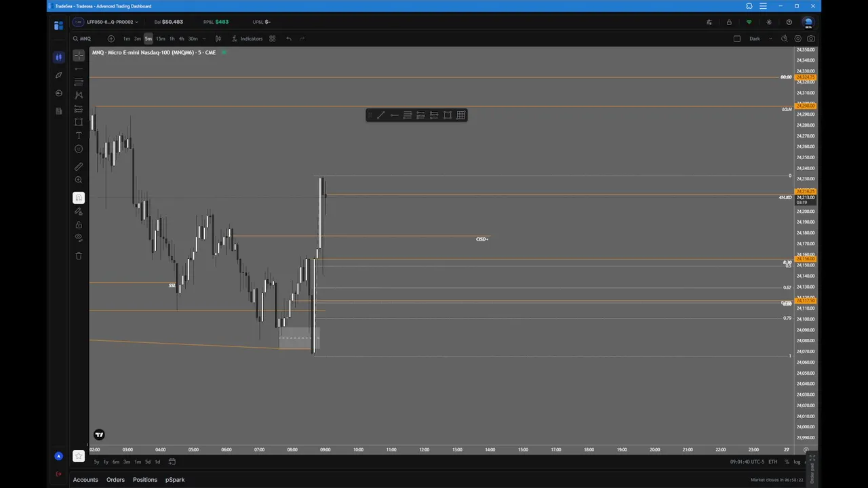Screen dimensions: 868x488
Task: Toggle magnet snapping mode
Action: coord(79,198)
